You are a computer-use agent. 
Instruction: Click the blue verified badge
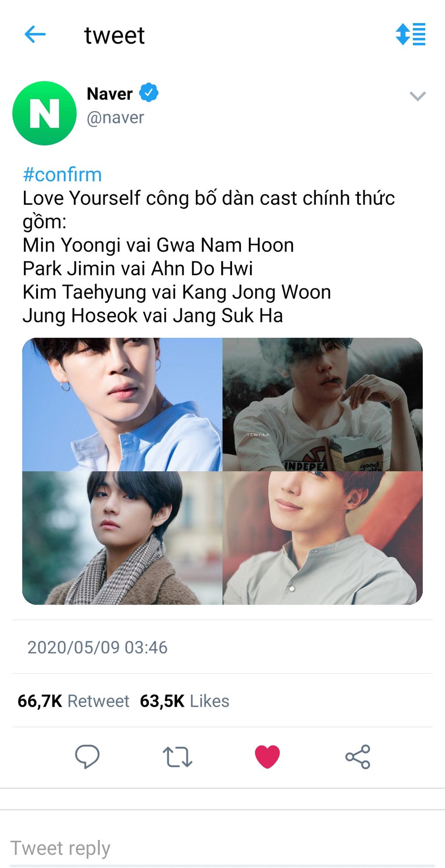click(x=149, y=93)
